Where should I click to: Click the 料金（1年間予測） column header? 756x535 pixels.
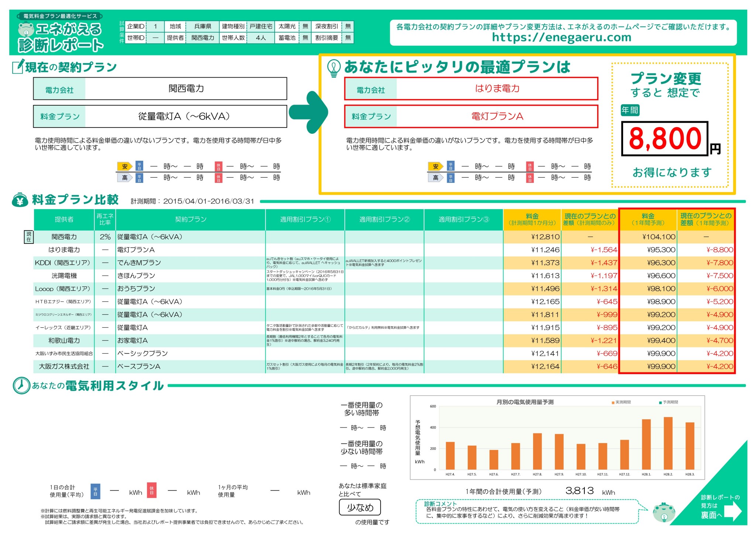(x=648, y=219)
